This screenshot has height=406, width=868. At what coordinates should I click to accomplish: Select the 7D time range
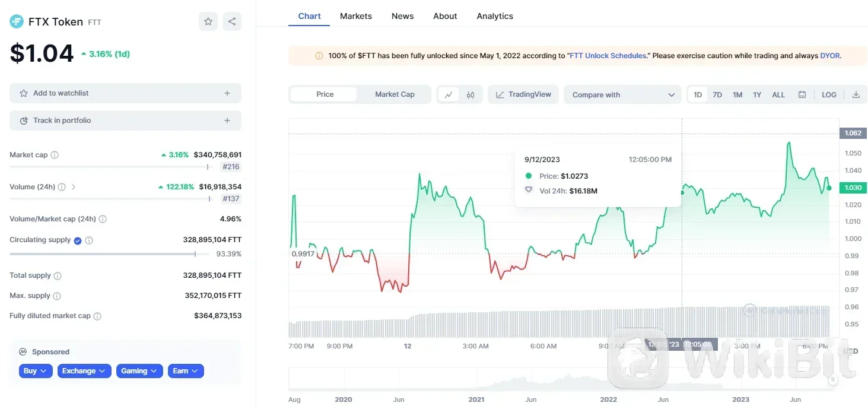click(x=717, y=94)
